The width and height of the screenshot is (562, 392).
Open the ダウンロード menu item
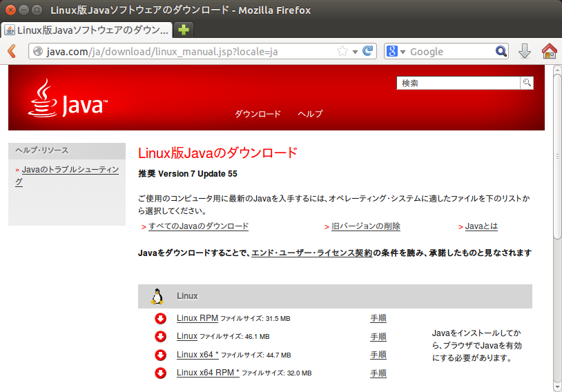point(258,114)
